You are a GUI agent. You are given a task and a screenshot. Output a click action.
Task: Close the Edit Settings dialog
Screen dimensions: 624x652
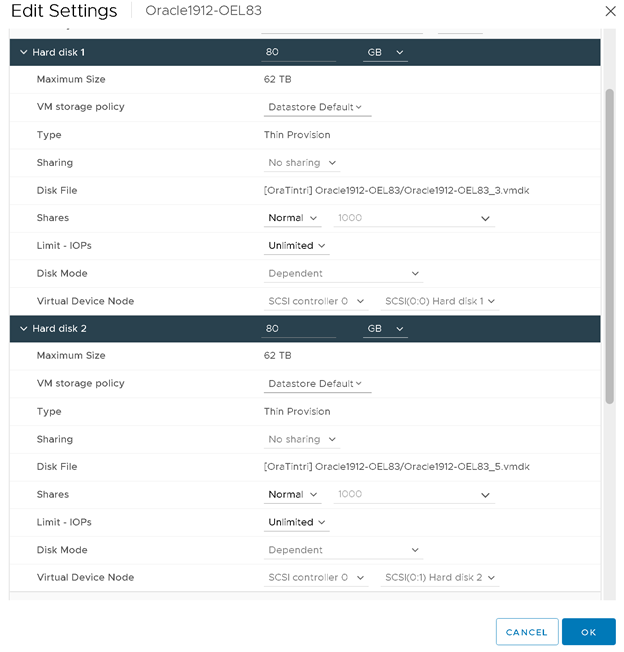[610, 11]
